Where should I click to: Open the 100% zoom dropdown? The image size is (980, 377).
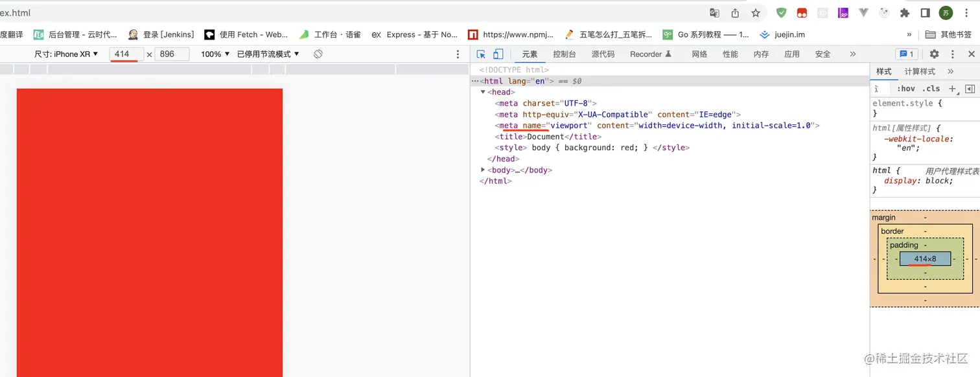[x=216, y=54]
